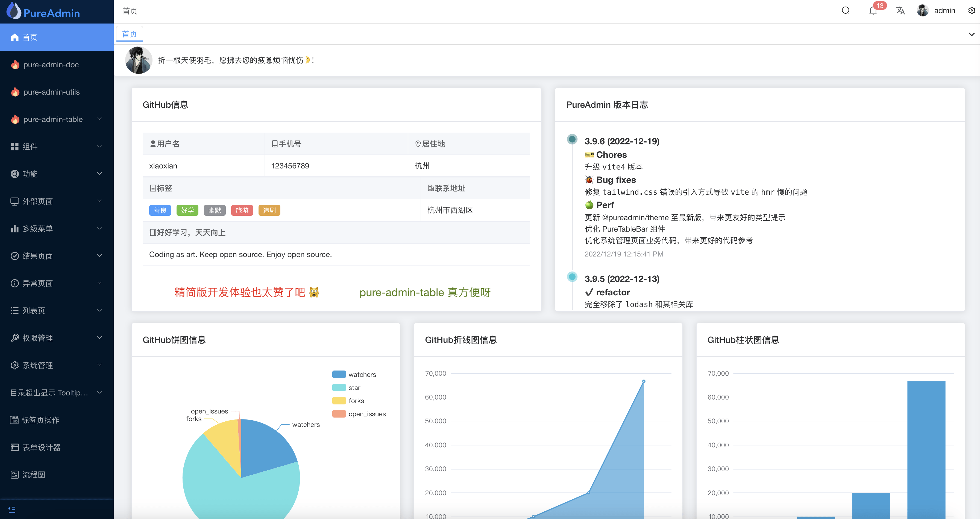This screenshot has height=519, width=980.
Task: Open the search magnifier icon
Action: pyautogui.click(x=845, y=11)
